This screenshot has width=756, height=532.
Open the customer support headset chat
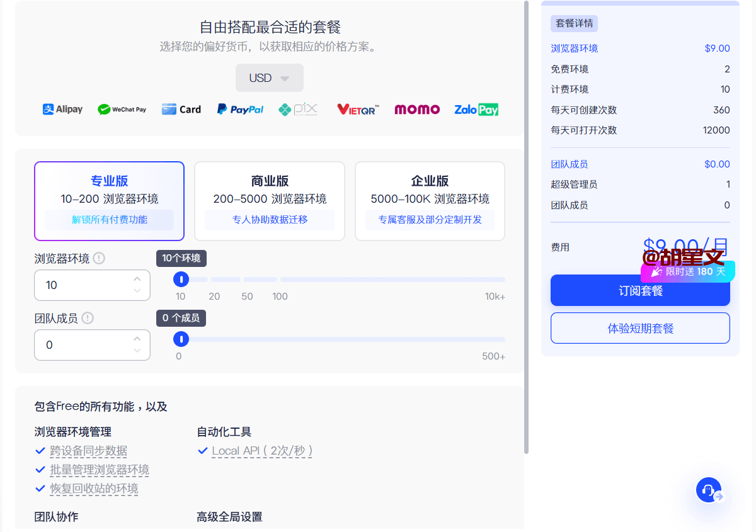[x=709, y=490]
